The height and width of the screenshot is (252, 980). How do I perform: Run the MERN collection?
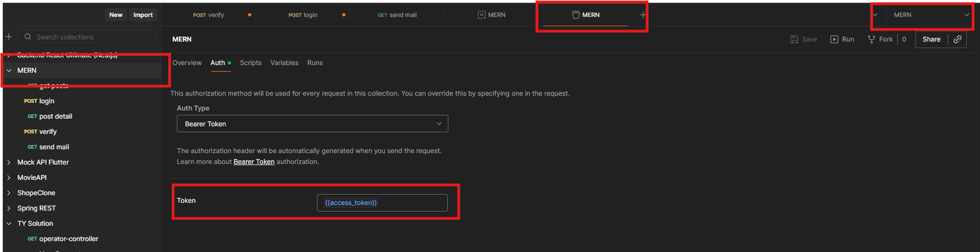[x=842, y=39]
